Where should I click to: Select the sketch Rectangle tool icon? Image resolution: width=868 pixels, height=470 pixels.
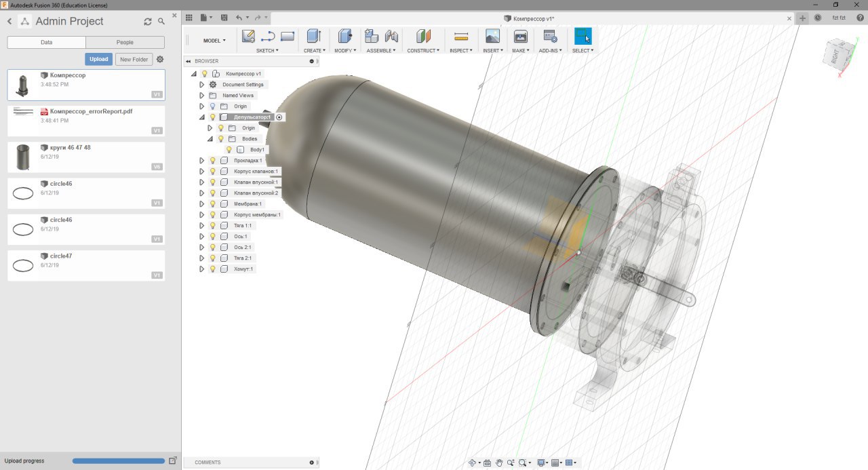[x=287, y=37]
